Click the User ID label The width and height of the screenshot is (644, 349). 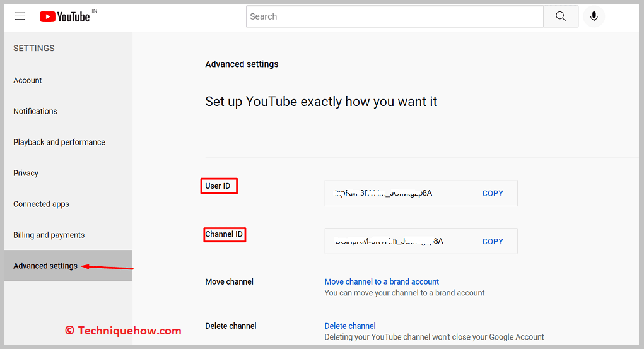[x=218, y=186]
